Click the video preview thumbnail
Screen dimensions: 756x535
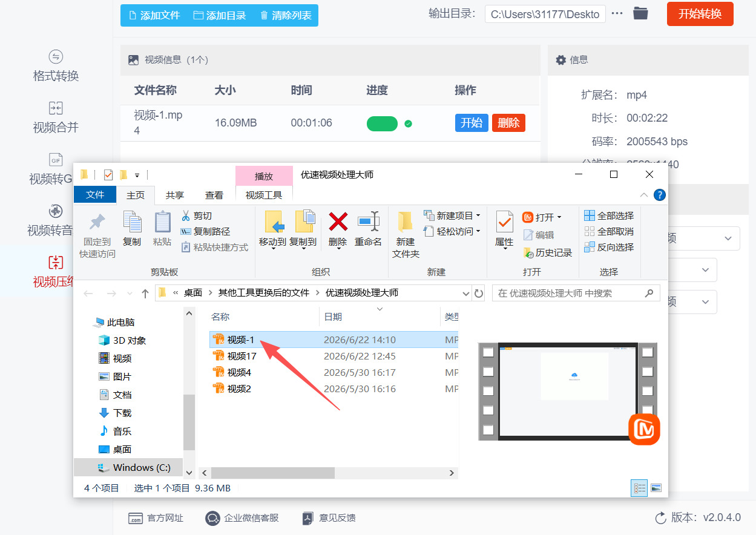[x=568, y=391]
